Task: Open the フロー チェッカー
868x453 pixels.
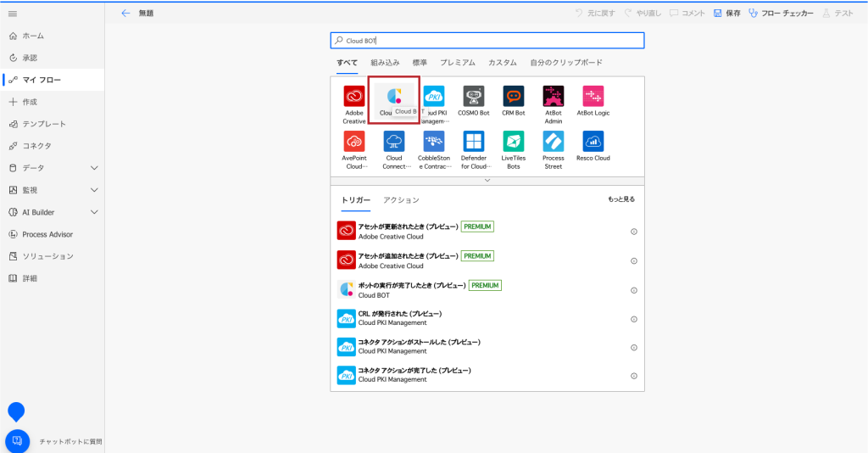Action: pyautogui.click(x=781, y=14)
